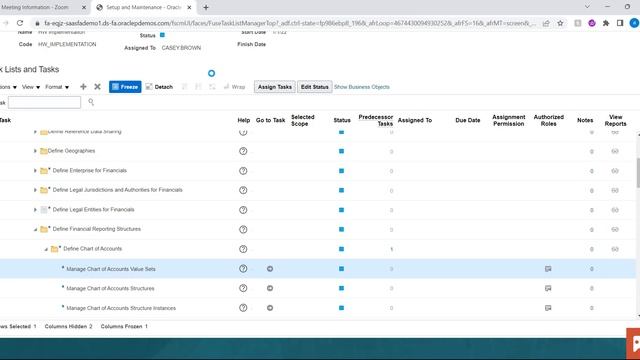
Task: Open help for Define Financial Reporting Structures
Action: [x=243, y=229]
